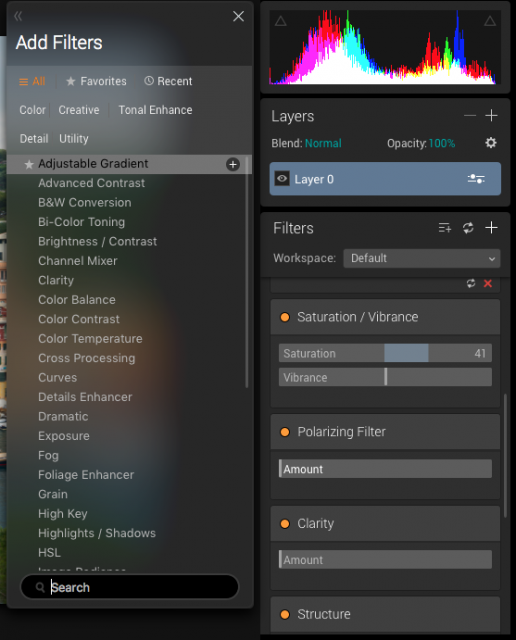Pick Highlights / Shadows filter

pyautogui.click(x=97, y=533)
